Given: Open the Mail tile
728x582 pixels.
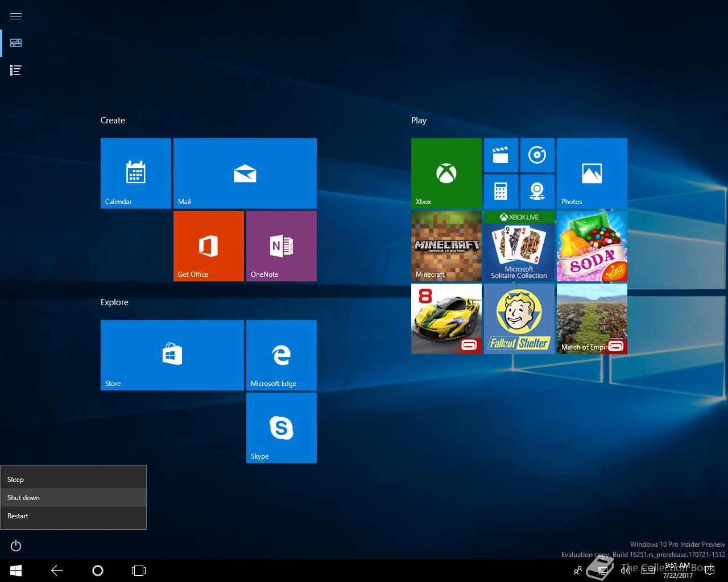Looking at the screenshot, I should pos(245,173).
